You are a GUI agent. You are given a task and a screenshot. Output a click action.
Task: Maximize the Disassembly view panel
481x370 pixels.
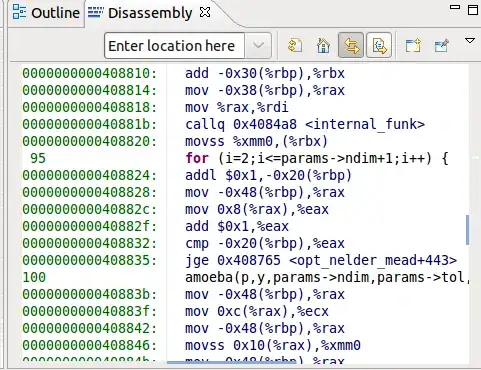pos(473,10)
